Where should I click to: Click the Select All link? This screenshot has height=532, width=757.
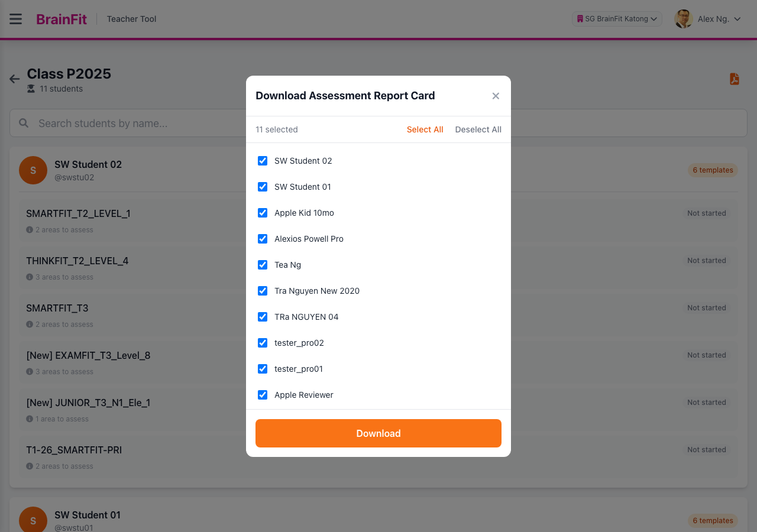click(x=425, y=129)
